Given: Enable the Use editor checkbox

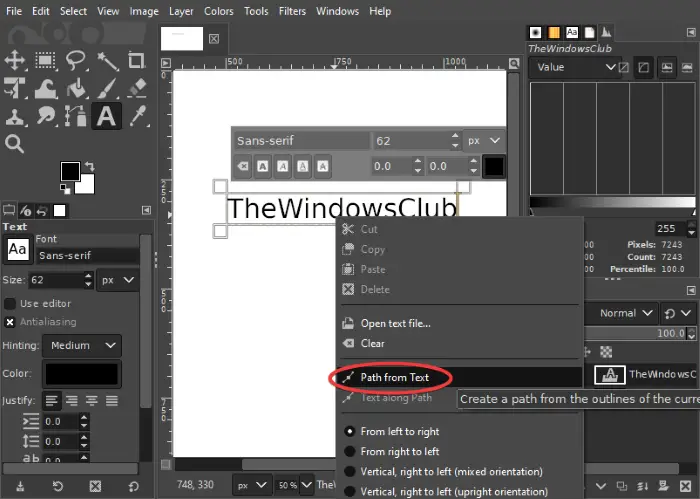Looking at the screenshot, I should (10, 304).
